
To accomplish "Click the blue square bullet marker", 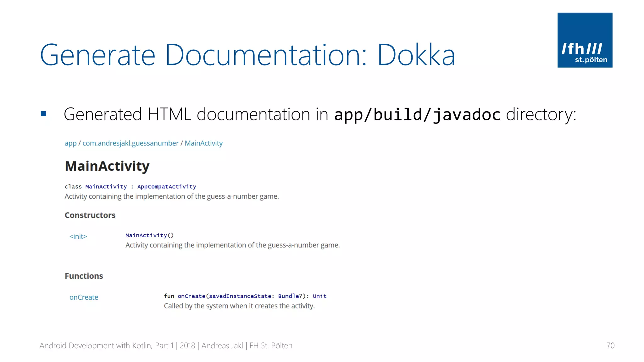I will click(x=43, y=114).
